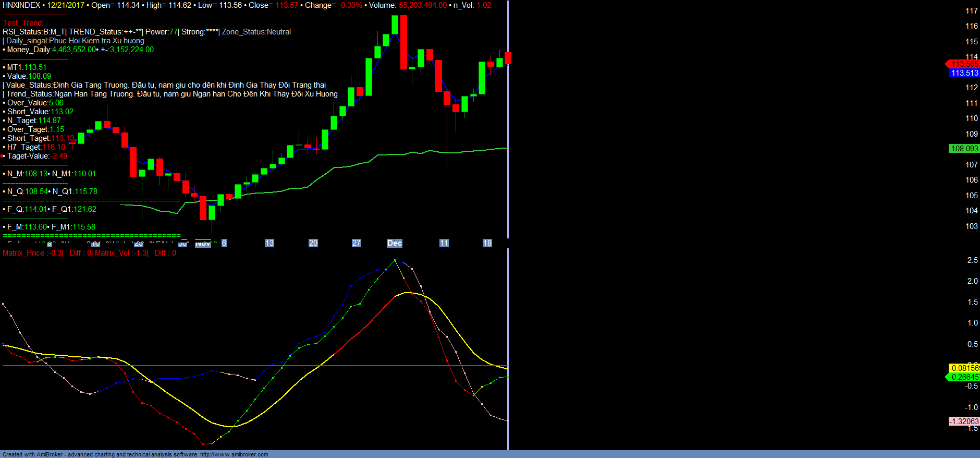Click the green -0.26645 indicator value tag

[964, 377]
